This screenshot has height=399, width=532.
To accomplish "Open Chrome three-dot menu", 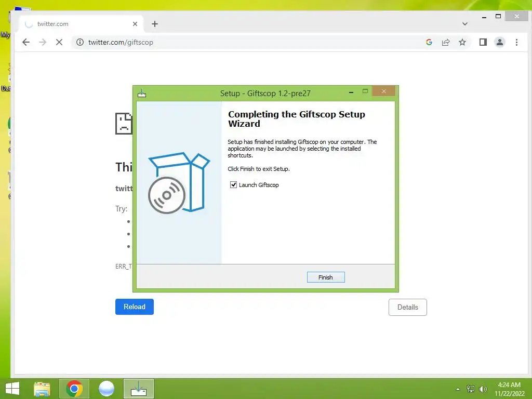I will coord(516,42).
